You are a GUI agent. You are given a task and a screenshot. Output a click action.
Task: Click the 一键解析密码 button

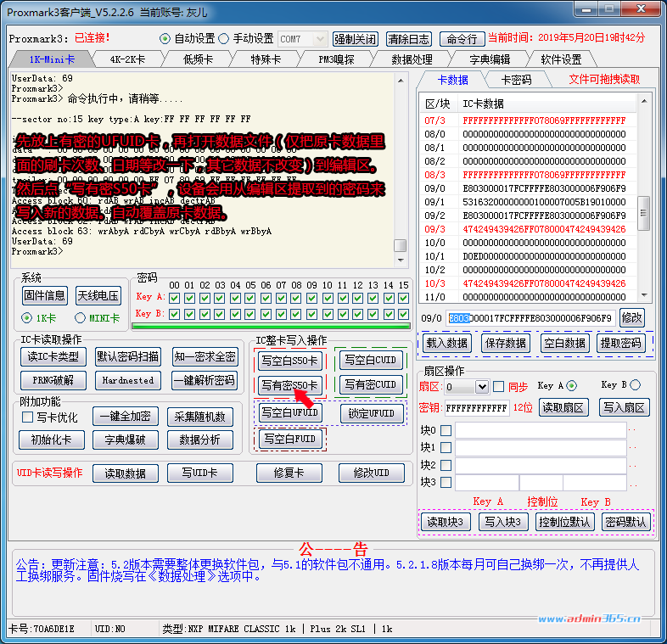(x=205, y=380)
